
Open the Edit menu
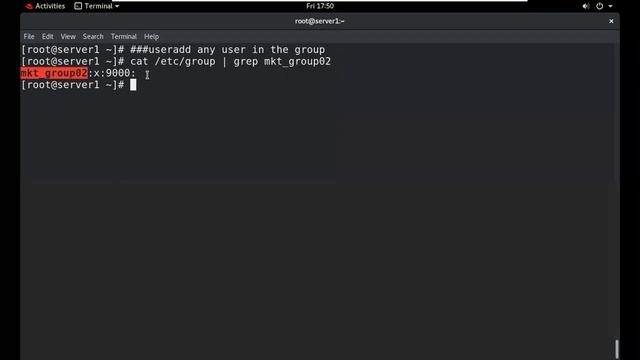(x=47, y=36)
